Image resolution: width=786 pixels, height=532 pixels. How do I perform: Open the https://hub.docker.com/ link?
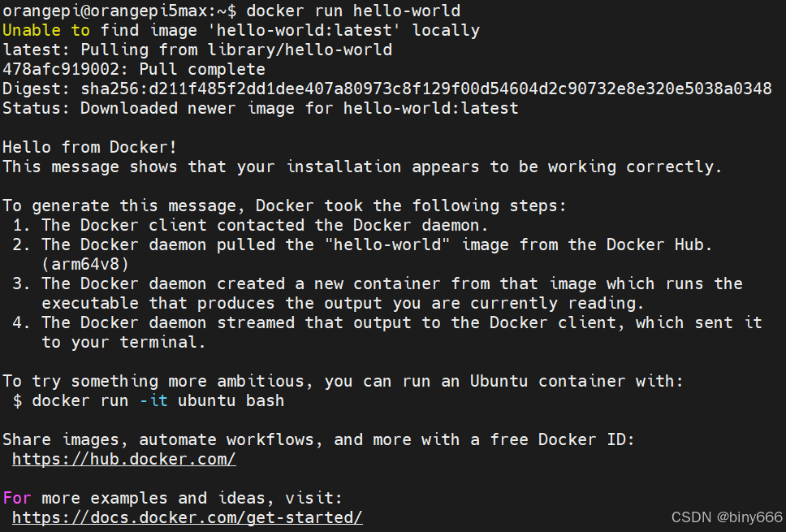(123, 459)
